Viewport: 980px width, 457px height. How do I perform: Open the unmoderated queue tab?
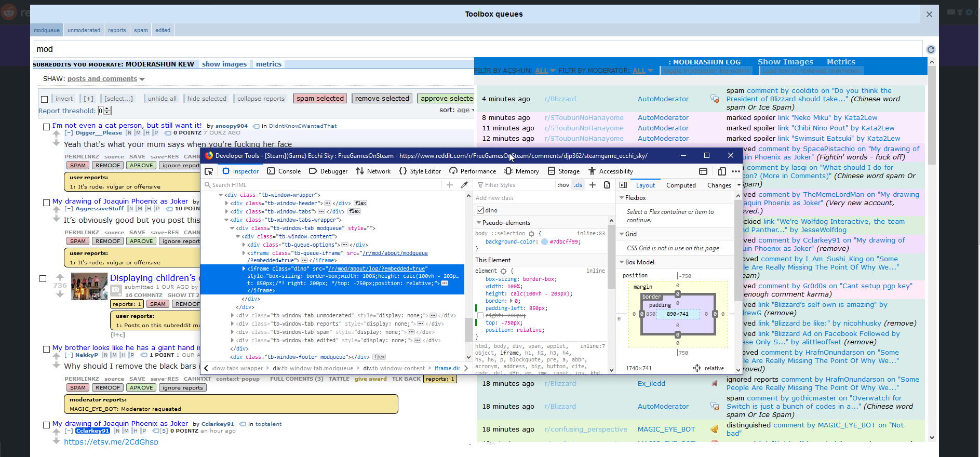84,30
